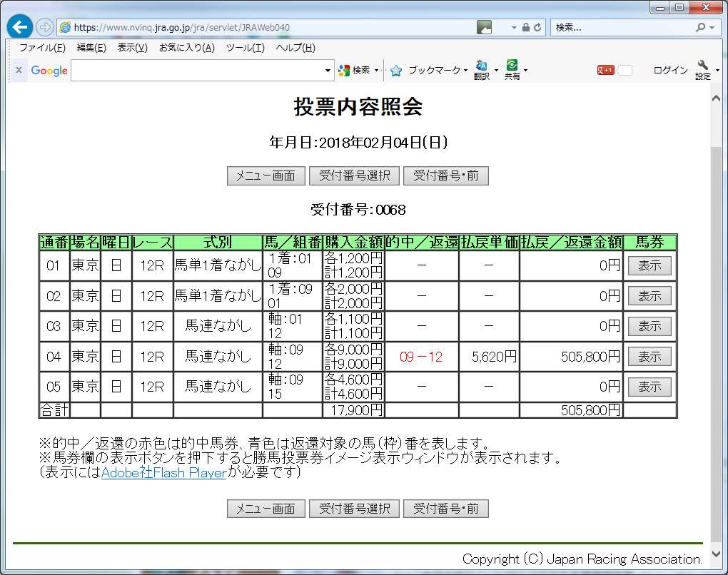Expand the 翻訳 dropdown arrow
The image size is (728, 575).
(496, 71)
